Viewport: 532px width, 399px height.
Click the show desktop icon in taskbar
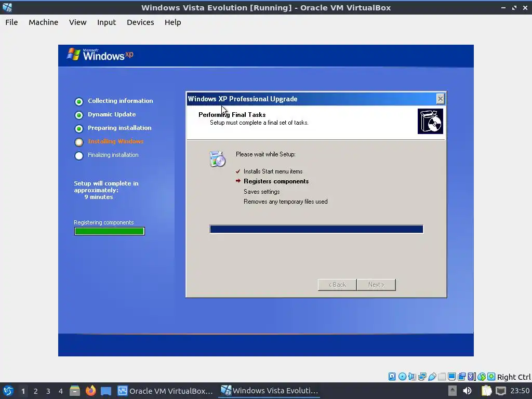click(106, 391)
